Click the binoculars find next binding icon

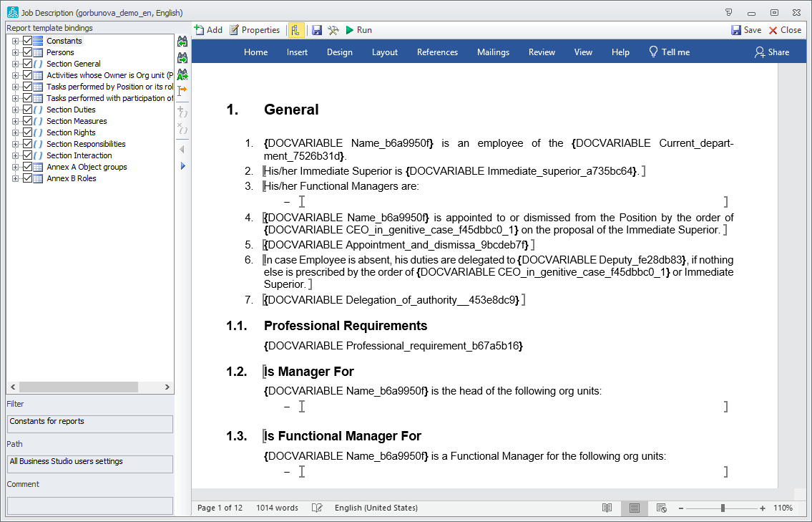pyautogui.click(x=182, y=57)
